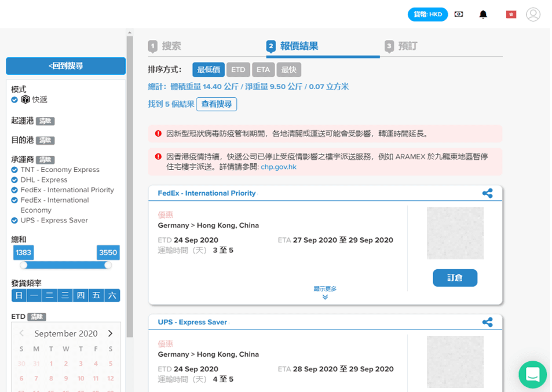Toggle Monday 一 shipping day

pos(35,295)
